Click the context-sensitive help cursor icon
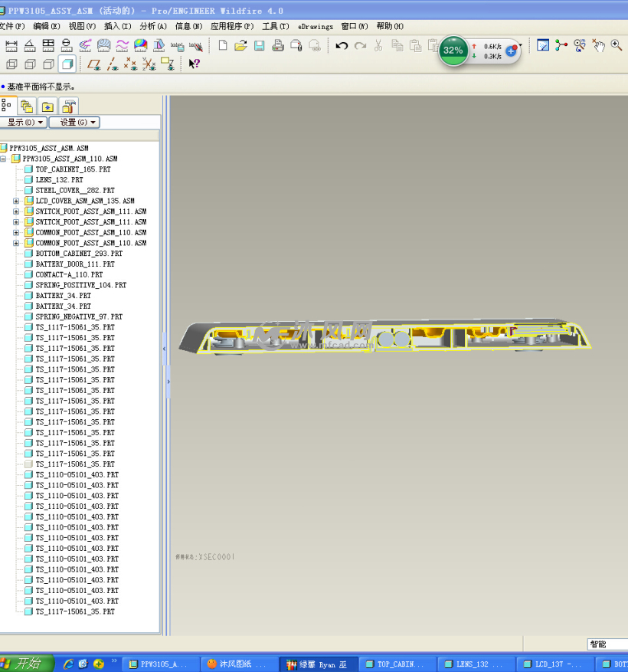Viewport: 628px width, 672px height. click(x=194, y=64)
